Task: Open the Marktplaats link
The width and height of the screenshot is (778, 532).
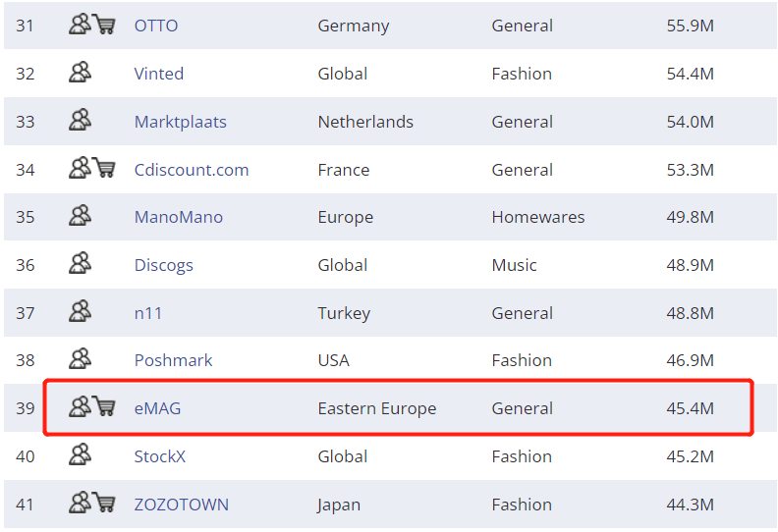Action: 181,122
